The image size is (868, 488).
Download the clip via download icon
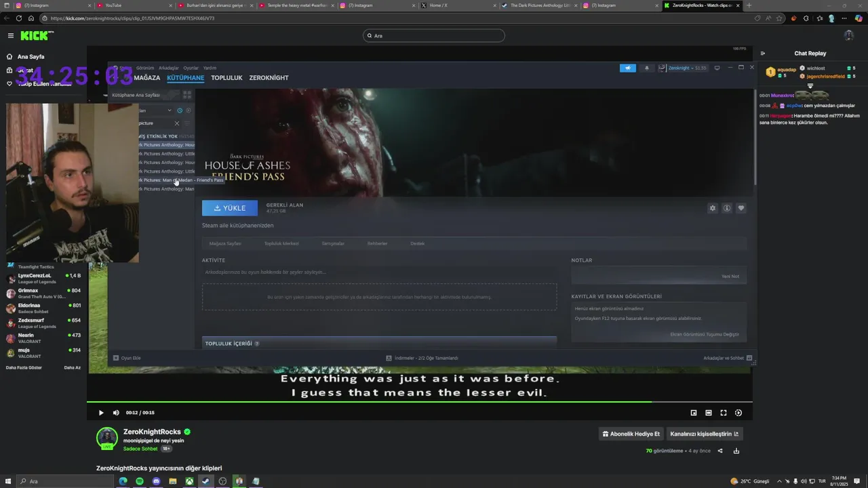pyautogui.click(x=736, y=451)
